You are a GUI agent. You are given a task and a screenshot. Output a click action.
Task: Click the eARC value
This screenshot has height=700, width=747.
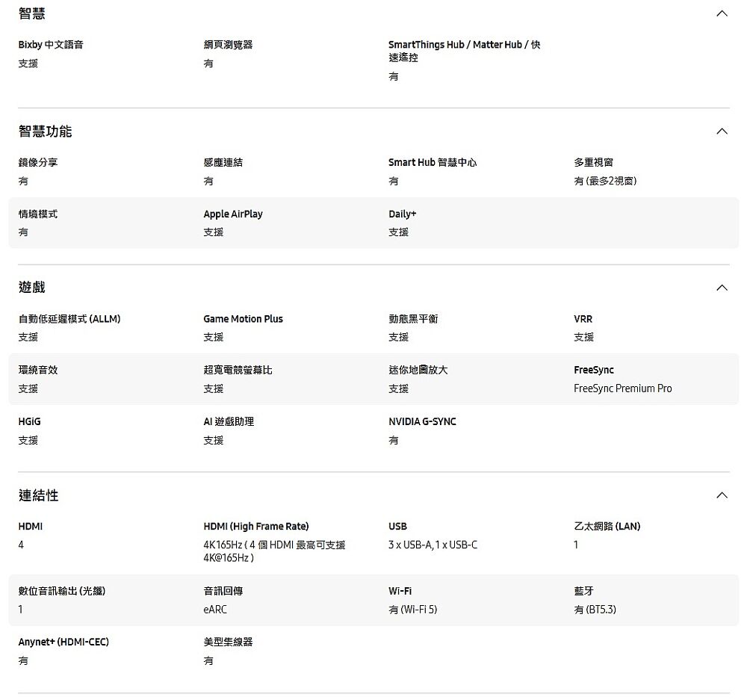pyautogui.click(x=215, y=609)
